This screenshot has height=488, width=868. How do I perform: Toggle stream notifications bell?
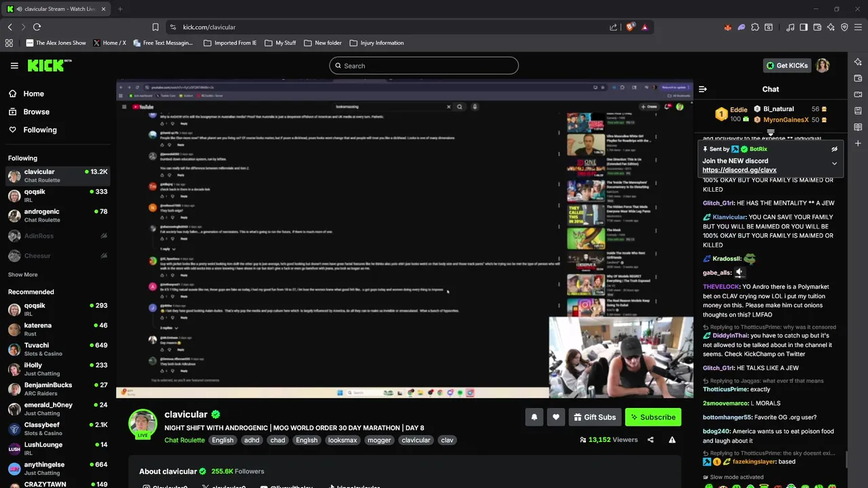click(534, 418)
